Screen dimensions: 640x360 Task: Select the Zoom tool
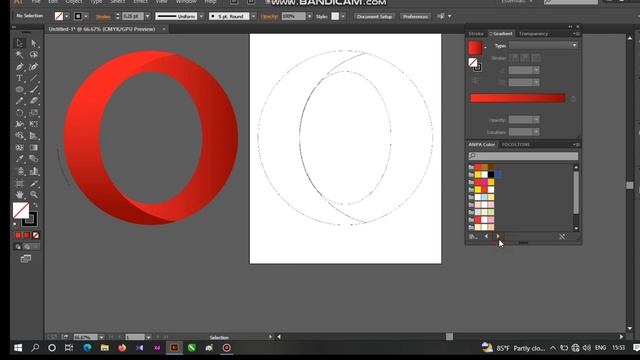pyautogui.click(x=34, y=195)
